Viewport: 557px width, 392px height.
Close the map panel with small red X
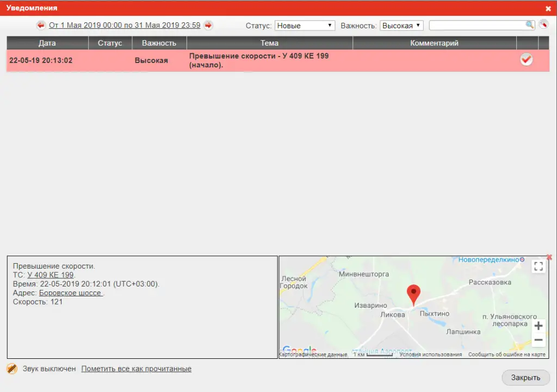point(549,257)
